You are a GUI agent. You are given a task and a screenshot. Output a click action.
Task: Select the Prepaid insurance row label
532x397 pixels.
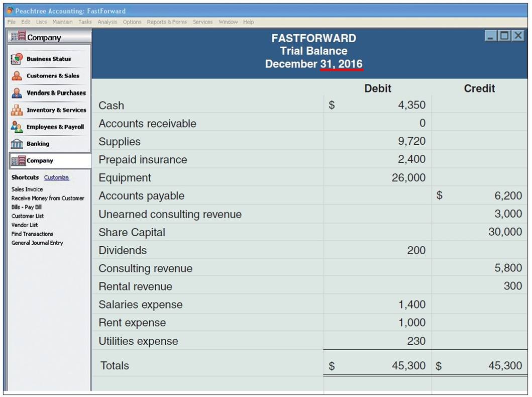point(143,159)
